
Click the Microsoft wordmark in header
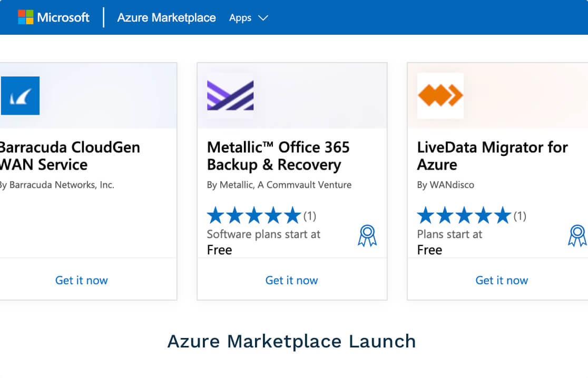click(63, 17)
